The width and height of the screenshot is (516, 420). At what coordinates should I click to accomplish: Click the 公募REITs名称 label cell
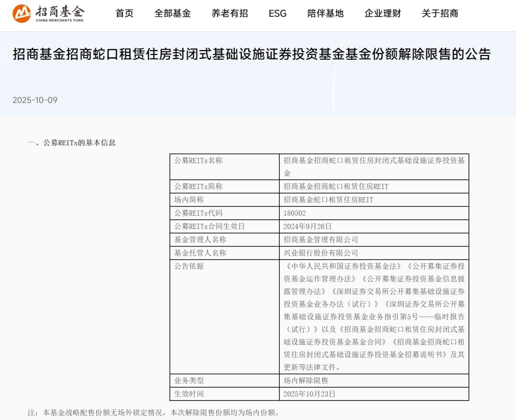[225, 167]
